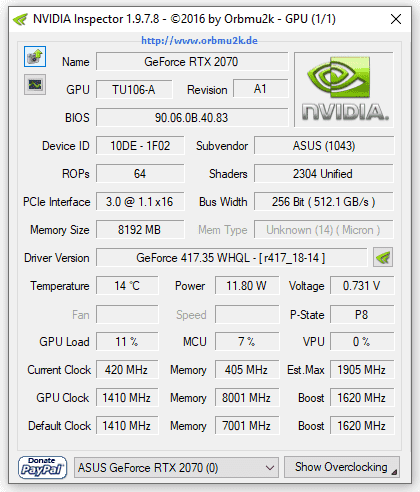Click the Subvendor label
This screenshot has height=492, width=420.
[x=222, y=146]
